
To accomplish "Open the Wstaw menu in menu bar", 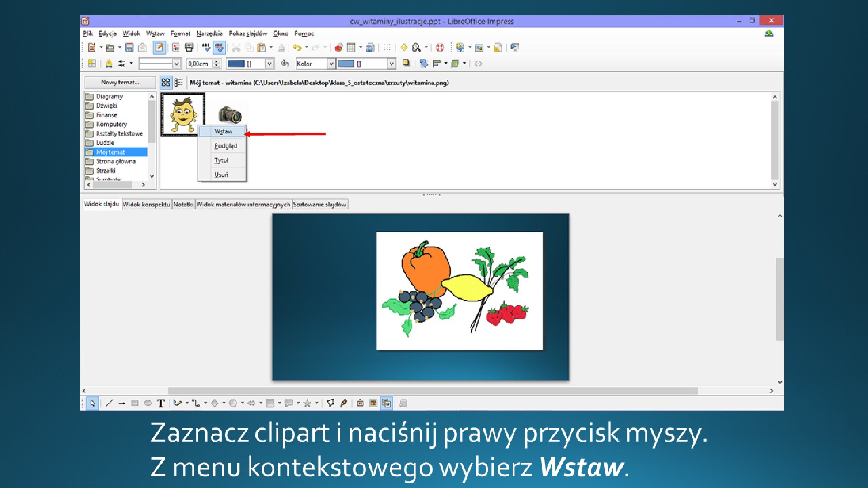I will pyautogui.click(x=155, y=33).
